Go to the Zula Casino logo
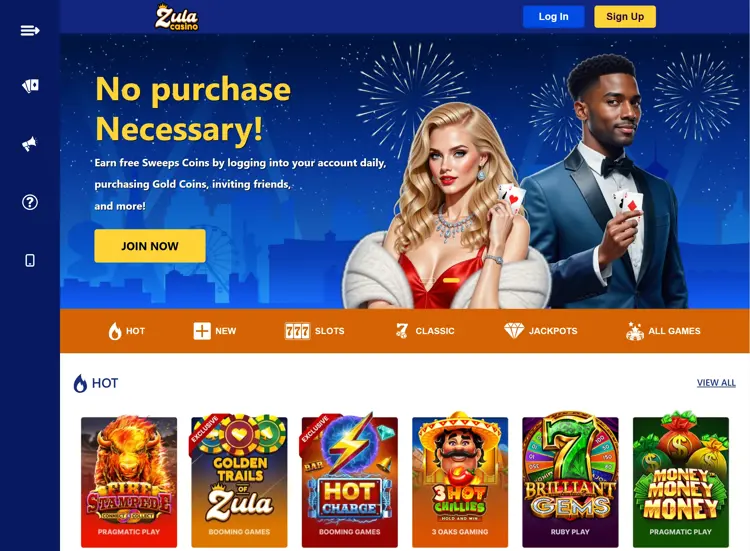This screenshot has width=750, height=551. (176, 17)
